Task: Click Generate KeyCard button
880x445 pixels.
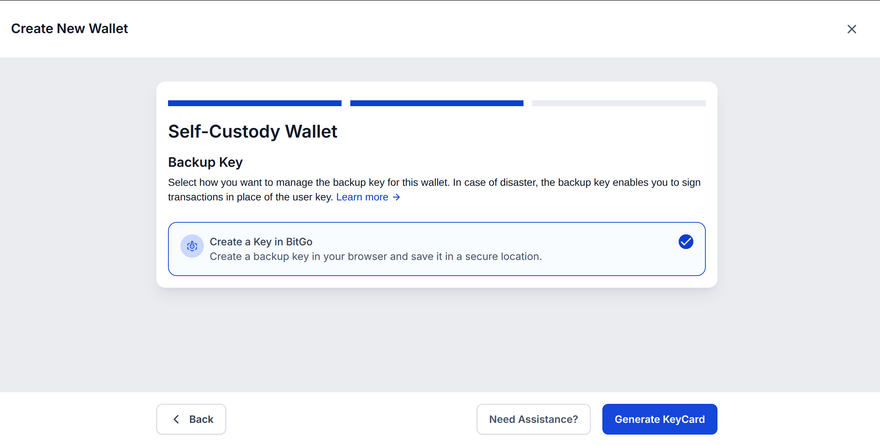Action: pos(659,419)
